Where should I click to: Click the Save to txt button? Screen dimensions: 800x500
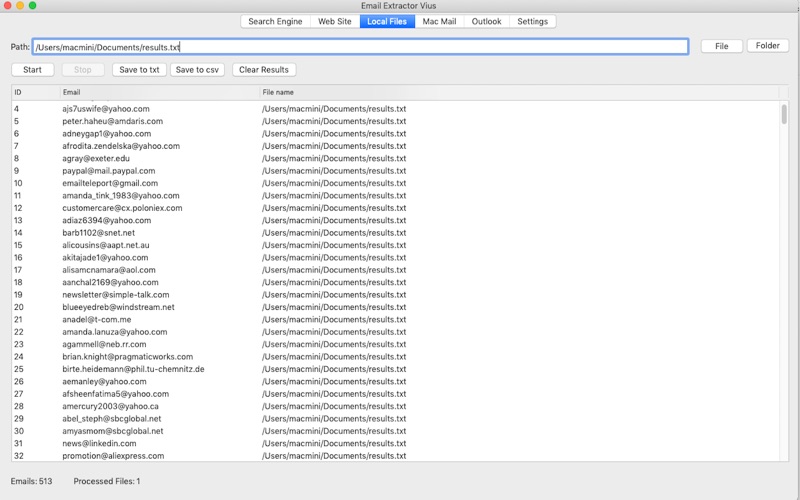tap(139, 70)
